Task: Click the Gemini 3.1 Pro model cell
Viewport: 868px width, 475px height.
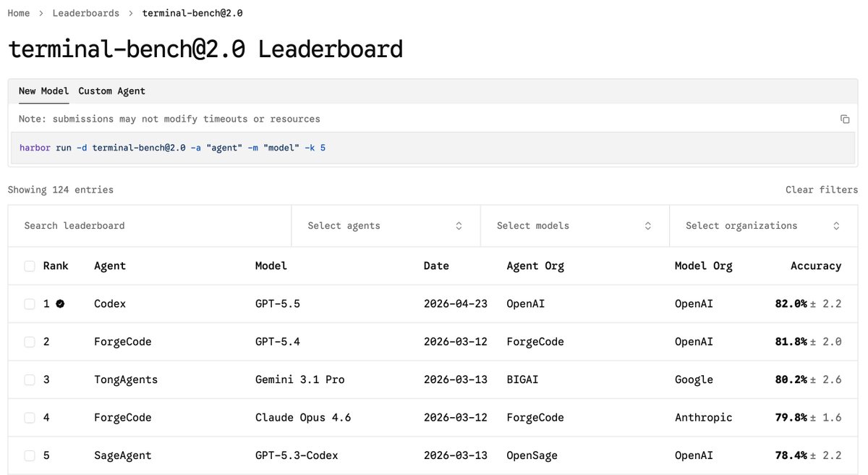Action: [300, 379]
